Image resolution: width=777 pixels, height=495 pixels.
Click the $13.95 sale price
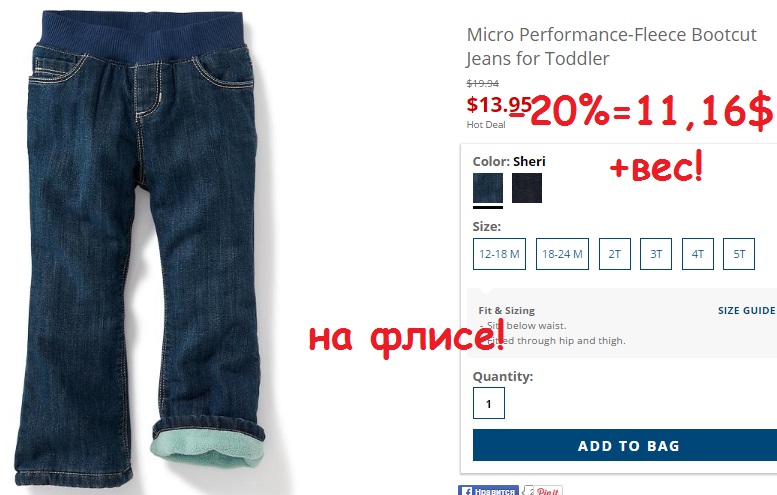(499, 105)
